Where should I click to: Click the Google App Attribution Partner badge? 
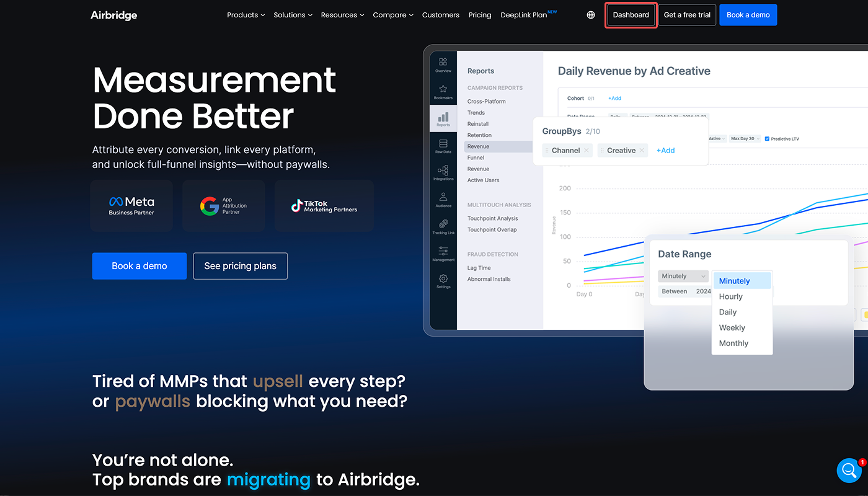pos(224,206)
